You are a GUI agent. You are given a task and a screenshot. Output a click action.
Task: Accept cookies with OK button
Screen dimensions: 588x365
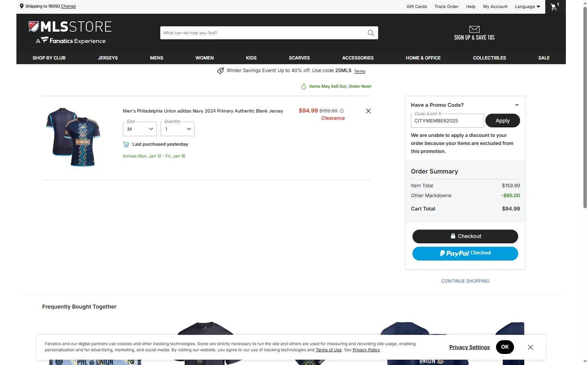505,347
